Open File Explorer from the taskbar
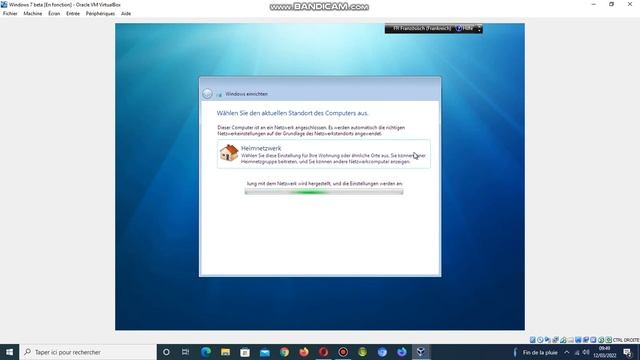Image resolution: width=640 pixels, height=360 pixels. [225, 352]
